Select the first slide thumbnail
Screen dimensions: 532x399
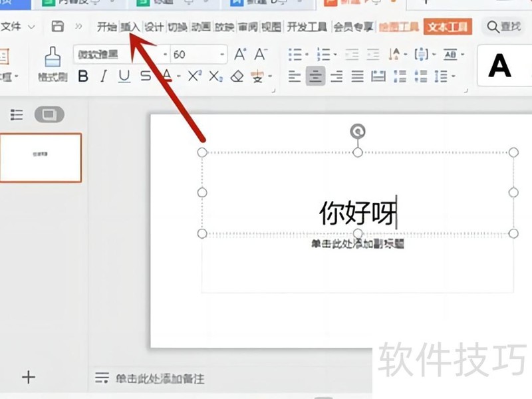(x=41, y=157)
